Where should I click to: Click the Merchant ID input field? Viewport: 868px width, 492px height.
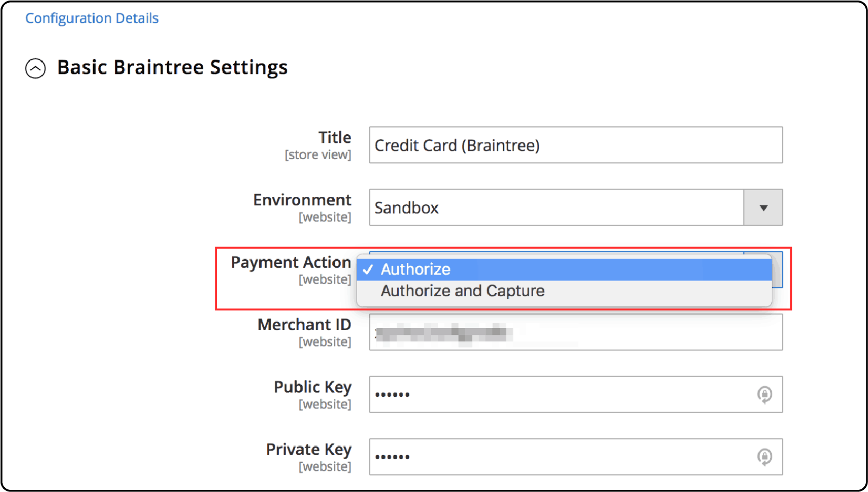pyautogui.click(x=575, y=332)
